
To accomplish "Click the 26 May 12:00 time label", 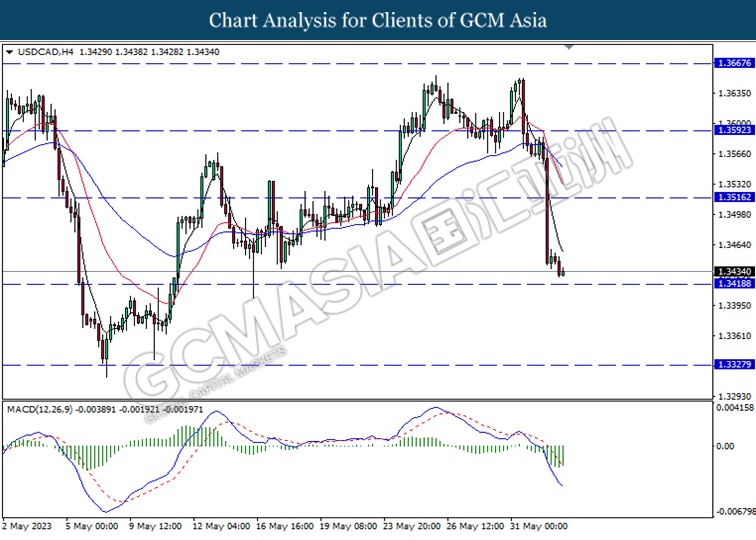I will 475,526.
